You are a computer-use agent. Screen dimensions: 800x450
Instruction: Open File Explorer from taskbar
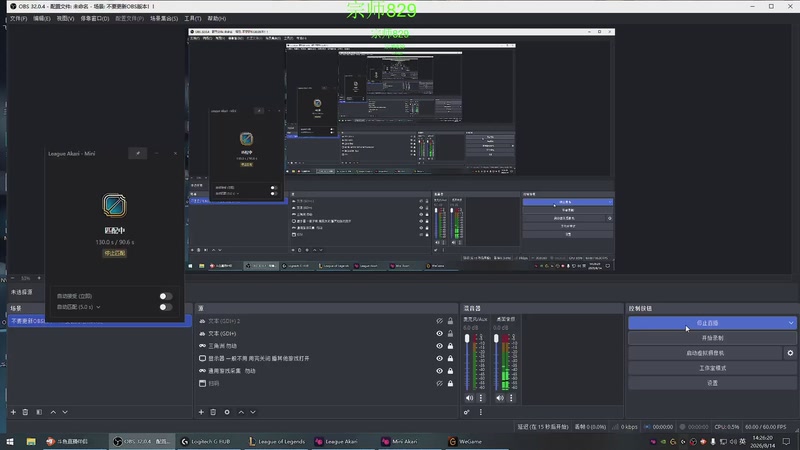point(31,441)
